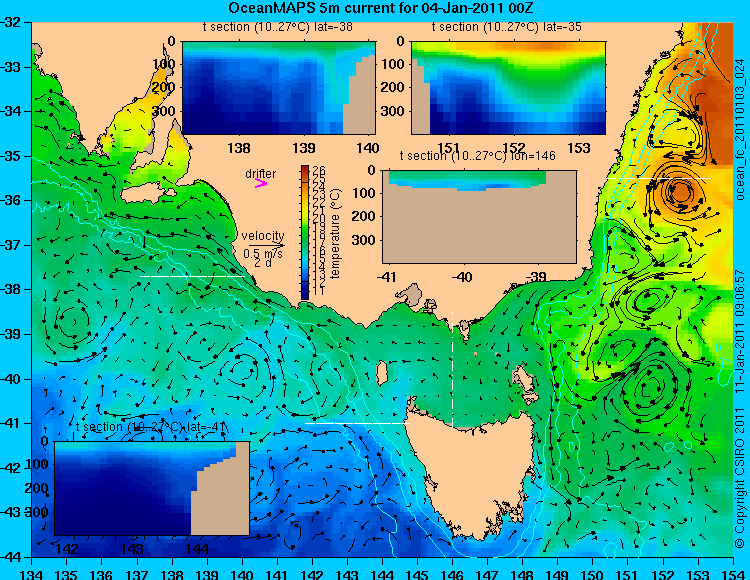The image size is (750, 580).
Task: Click the OceanMAPS 5m current chart title
Action: tap(381, 8)
